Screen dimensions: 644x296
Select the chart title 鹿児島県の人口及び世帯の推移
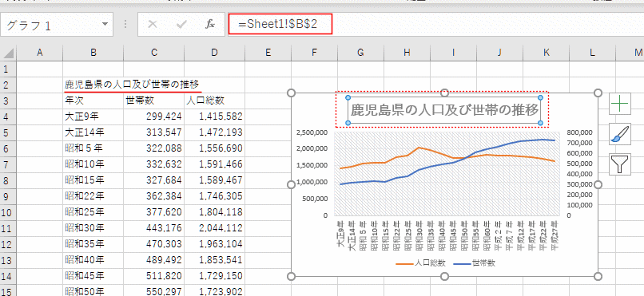coord(444,110)
